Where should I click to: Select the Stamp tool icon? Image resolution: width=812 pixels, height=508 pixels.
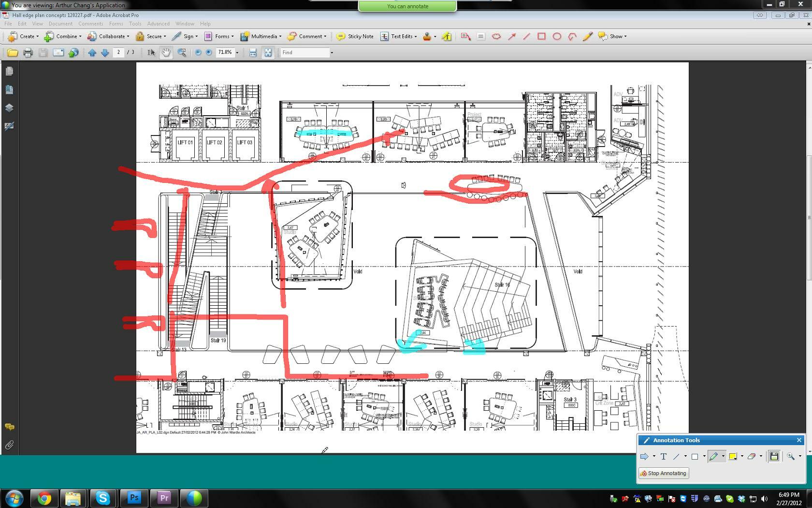coord(427,36)
